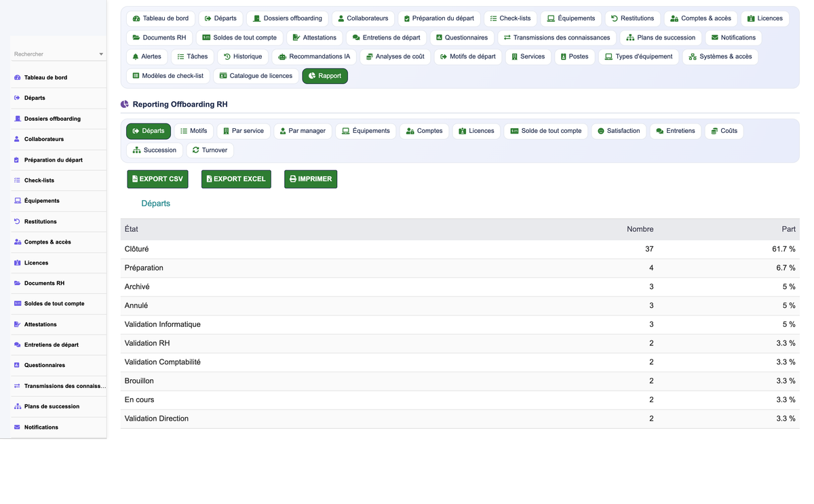The image size is (814, 504).
Task: Open the Modèles de check-list tab
Action: (x=168, y=76)
